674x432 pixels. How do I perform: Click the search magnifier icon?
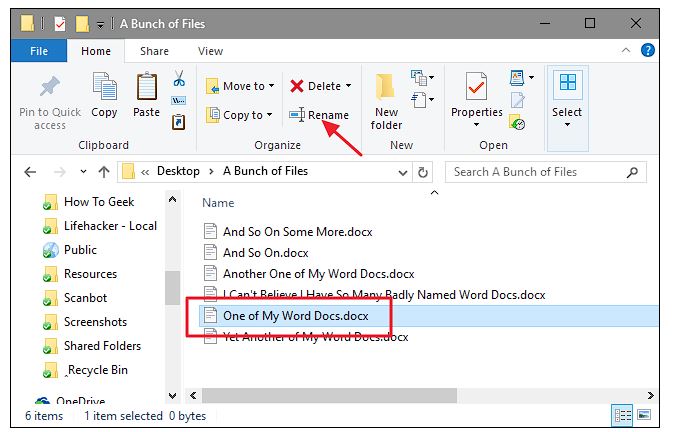(632, 172)
